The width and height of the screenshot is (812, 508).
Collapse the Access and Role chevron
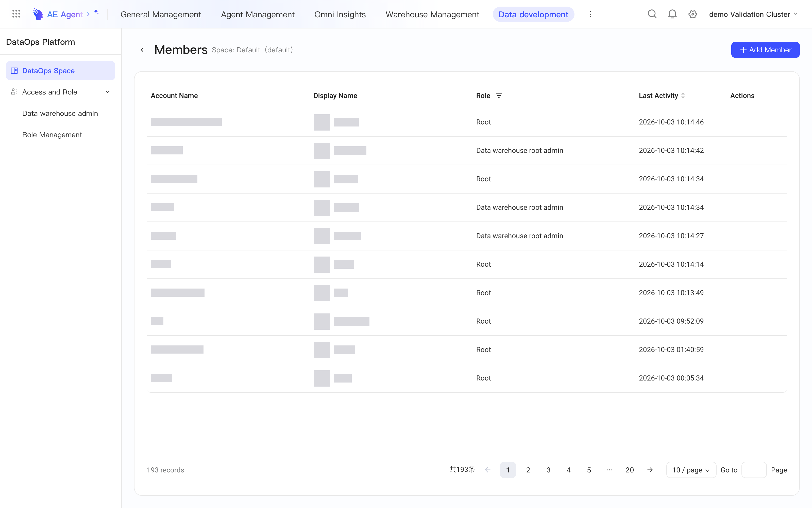(108, 92)
